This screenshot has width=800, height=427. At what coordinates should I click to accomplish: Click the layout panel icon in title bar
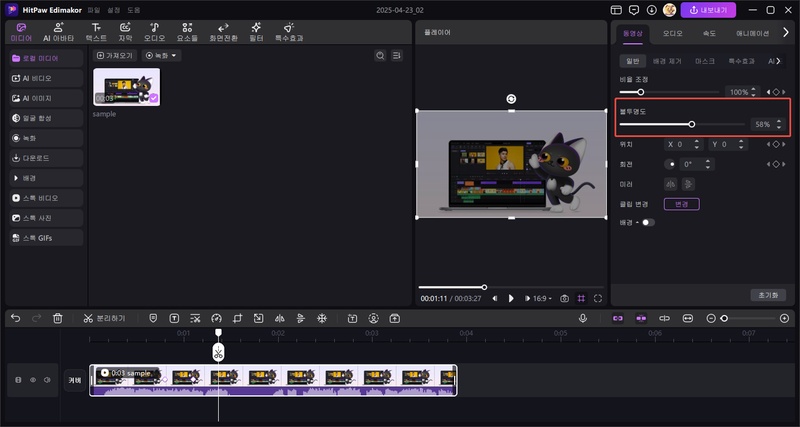616,10
